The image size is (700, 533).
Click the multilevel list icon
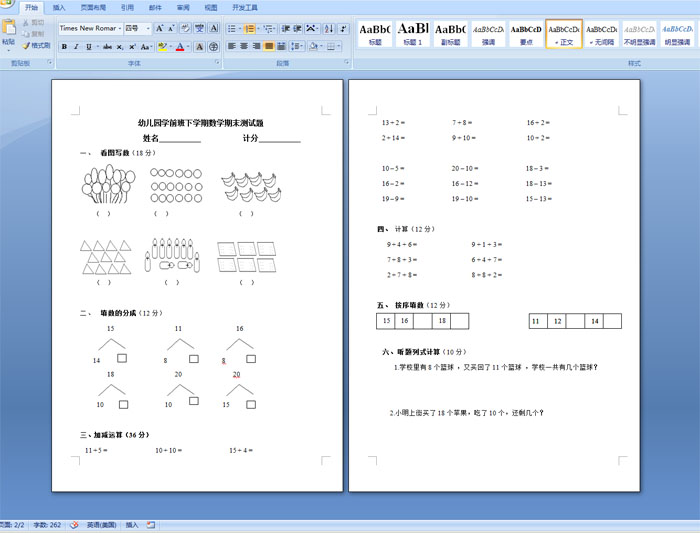(x=268, y=29)
